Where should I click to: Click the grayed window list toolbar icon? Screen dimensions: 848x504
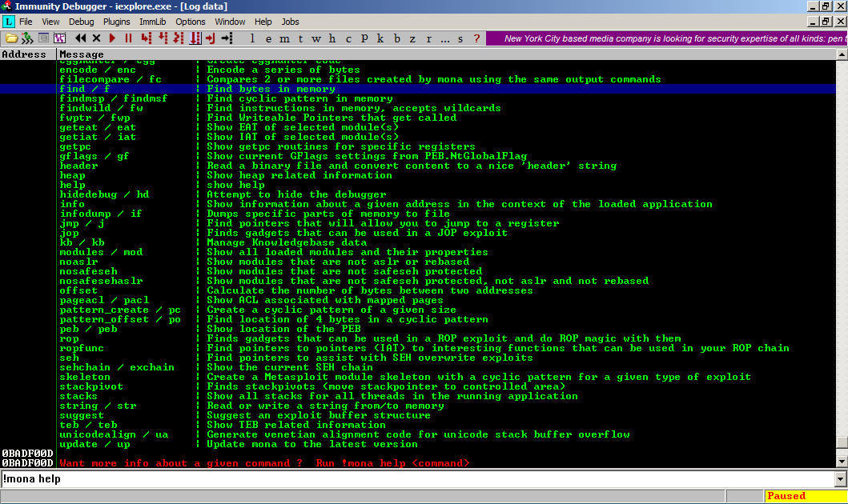[x=43, y=38]
